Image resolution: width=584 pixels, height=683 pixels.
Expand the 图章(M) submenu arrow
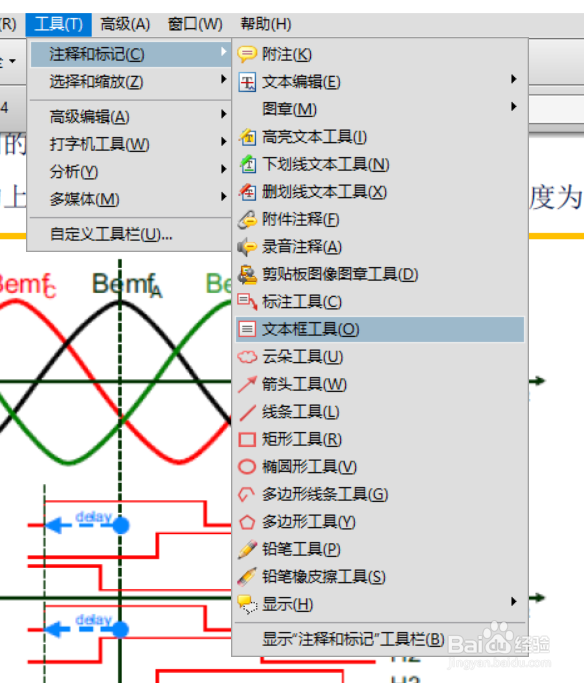point(514,106)
